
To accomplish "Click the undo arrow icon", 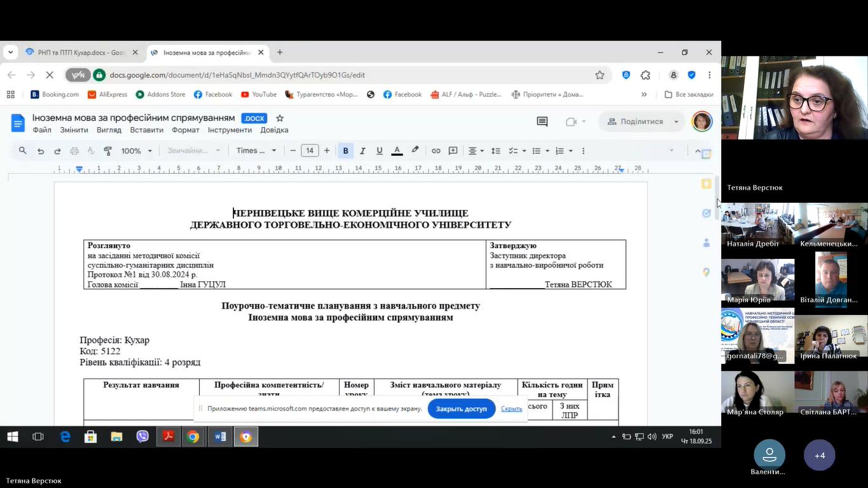I will pos(41,151).
